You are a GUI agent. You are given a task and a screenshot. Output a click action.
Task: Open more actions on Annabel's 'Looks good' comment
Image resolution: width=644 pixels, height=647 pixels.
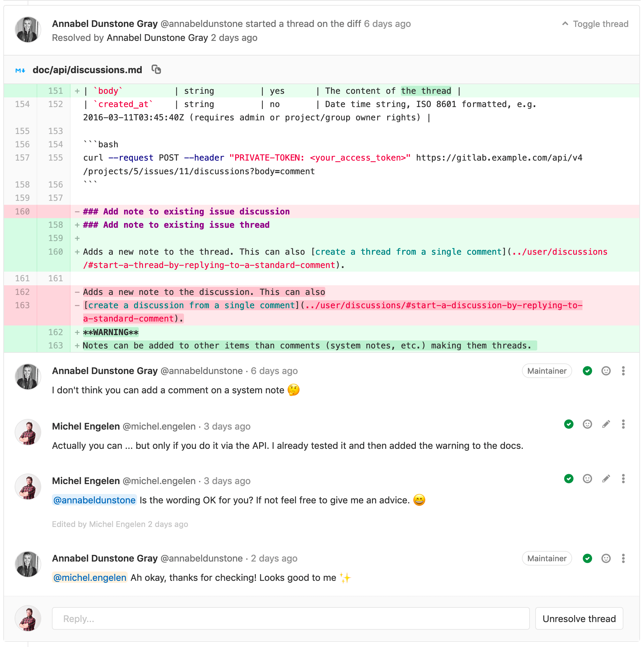click(x=623, y=559)
